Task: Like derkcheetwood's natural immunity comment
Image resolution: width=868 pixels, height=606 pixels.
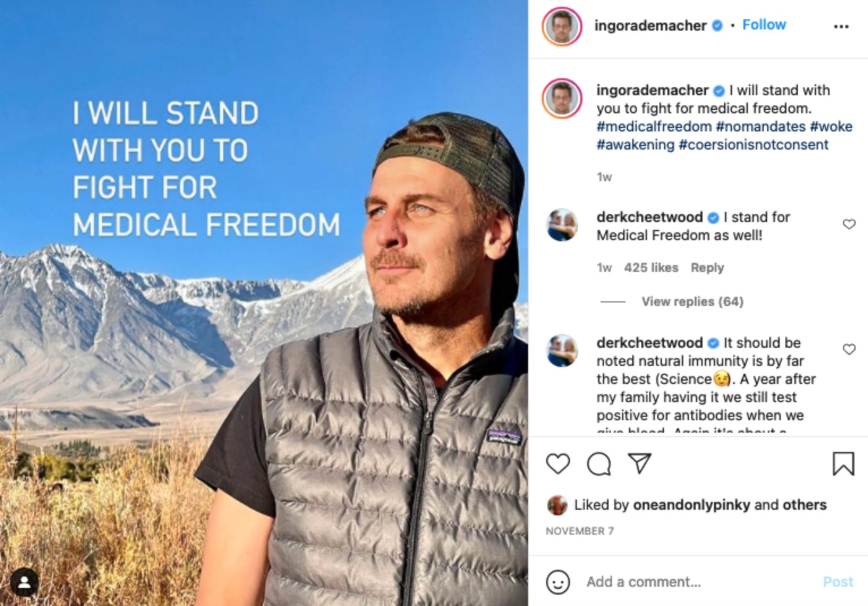Action: pos(849,350)
